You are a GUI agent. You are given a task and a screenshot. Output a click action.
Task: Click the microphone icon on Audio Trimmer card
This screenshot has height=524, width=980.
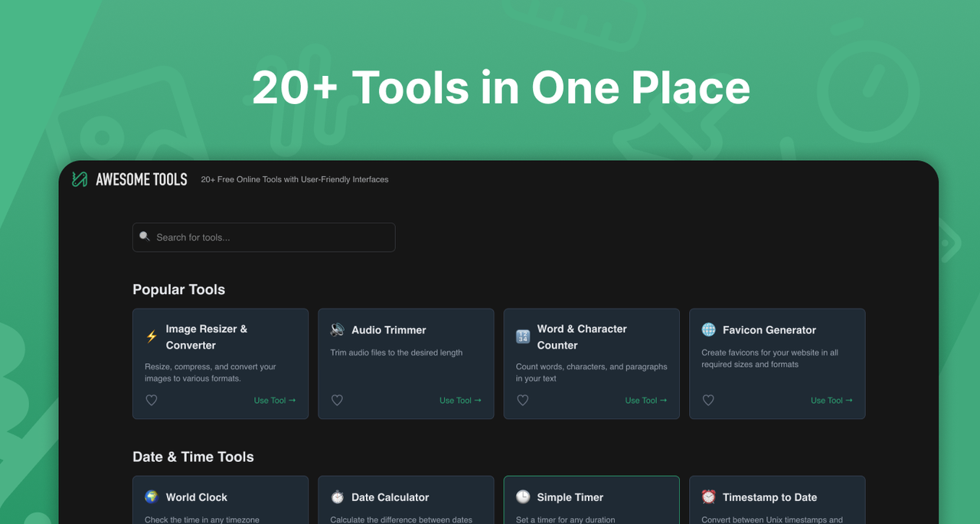click(x=337, y=329)
